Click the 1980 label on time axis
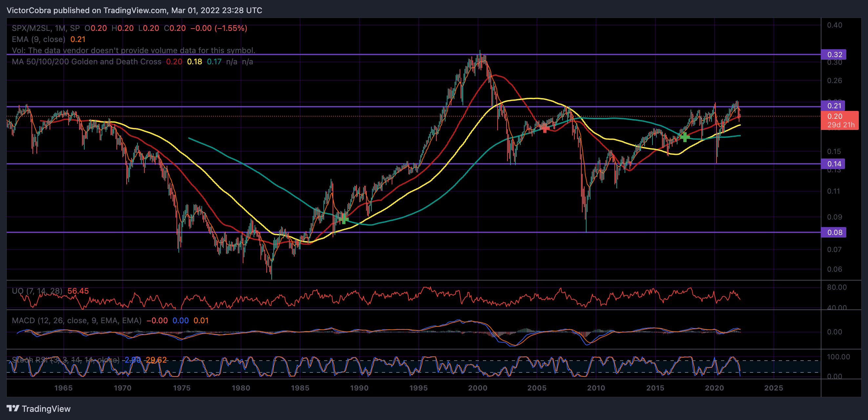The width and height of the screenshot is (868, 420). coord(241,388)
